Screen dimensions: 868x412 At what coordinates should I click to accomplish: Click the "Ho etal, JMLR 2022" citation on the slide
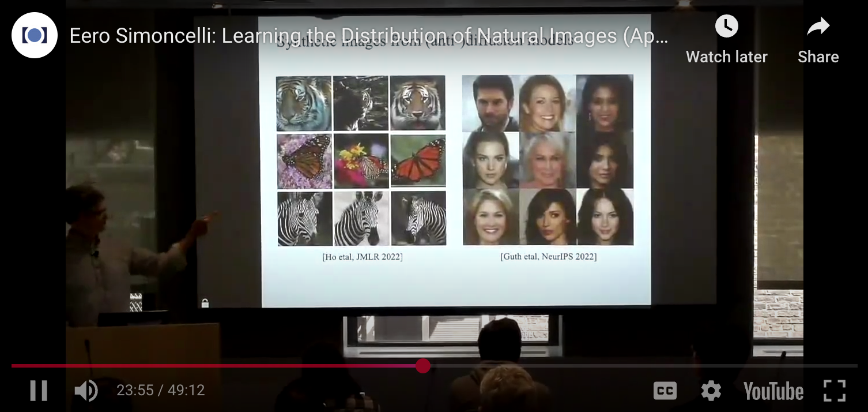[x=362, y=257]
